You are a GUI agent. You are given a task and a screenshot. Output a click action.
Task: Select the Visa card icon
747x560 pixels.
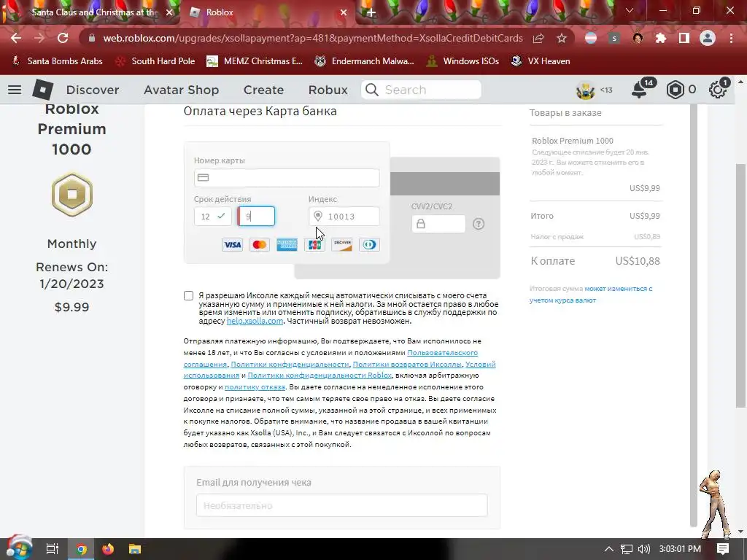233,245
